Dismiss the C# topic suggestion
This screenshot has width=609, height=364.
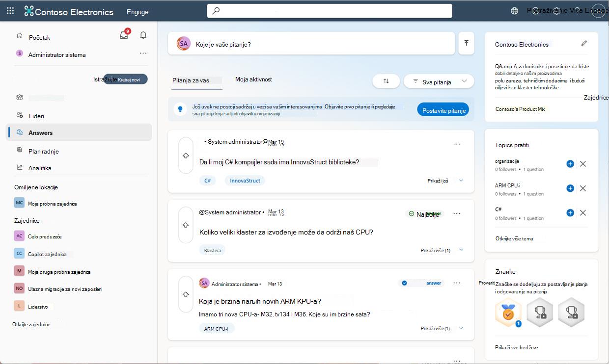[x=583, y=213]
